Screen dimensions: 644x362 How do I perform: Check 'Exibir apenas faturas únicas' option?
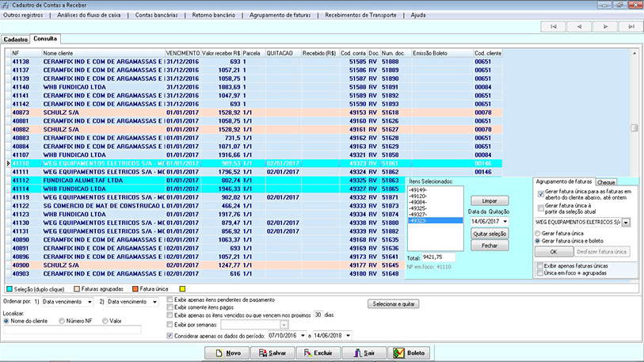[539, 265]
